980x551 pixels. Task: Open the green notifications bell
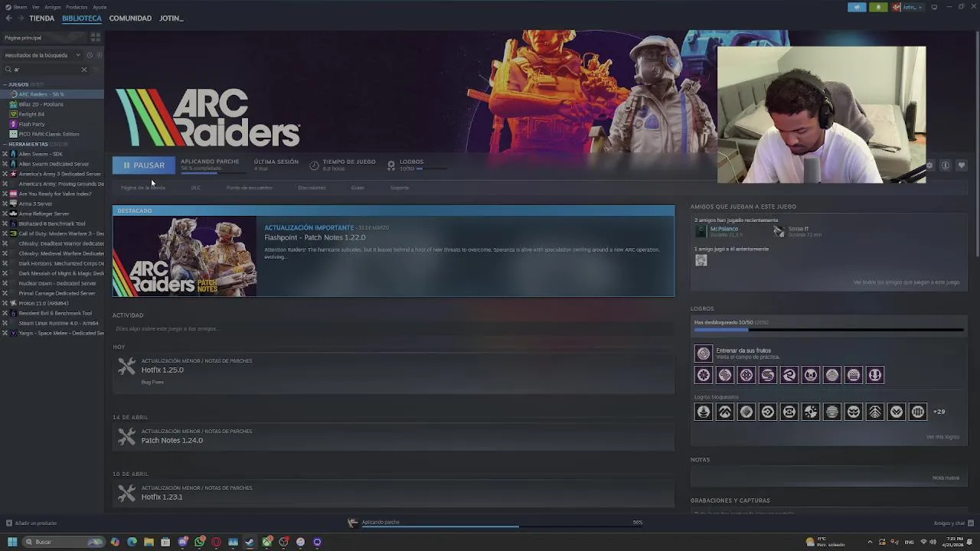tap(878, 7)
